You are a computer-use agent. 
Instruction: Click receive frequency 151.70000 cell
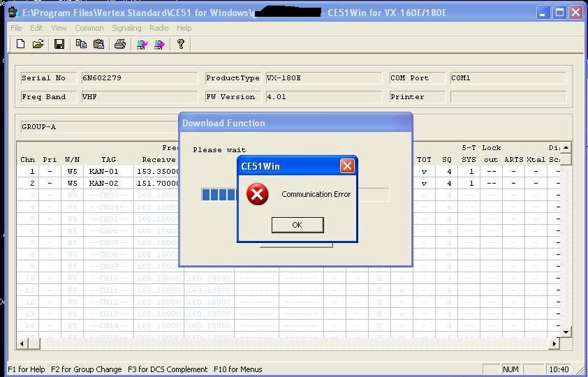(157, 183)
